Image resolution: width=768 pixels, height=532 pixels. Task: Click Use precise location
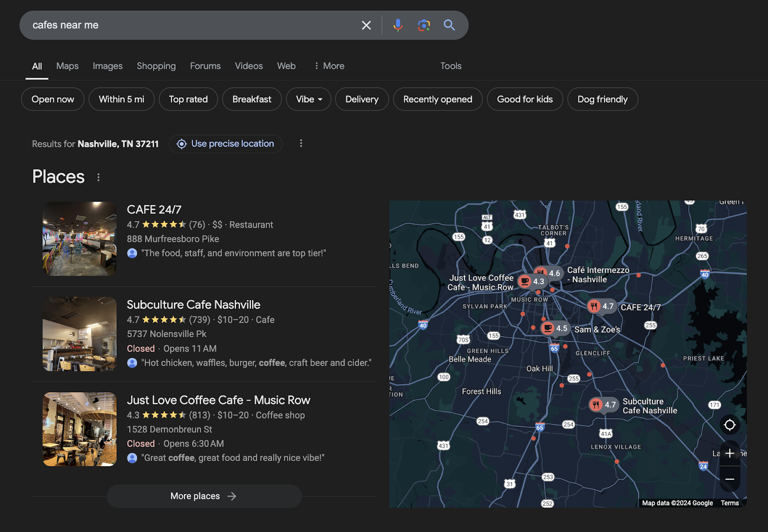click(225, 144)
